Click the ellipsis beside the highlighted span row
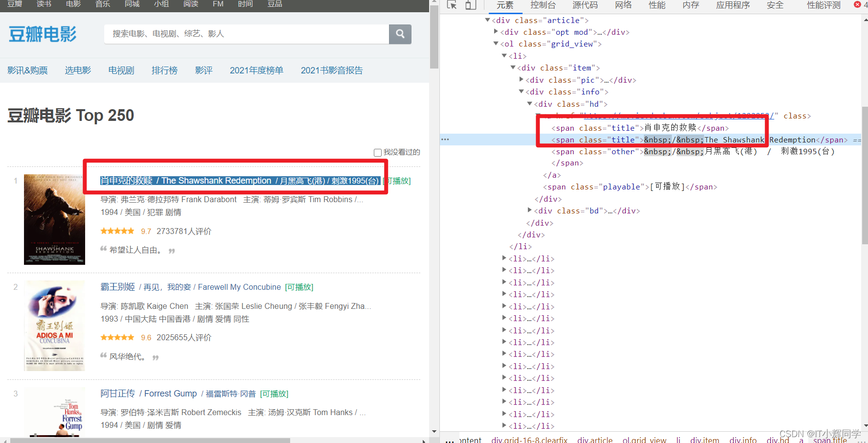 (x=445, y=140)
